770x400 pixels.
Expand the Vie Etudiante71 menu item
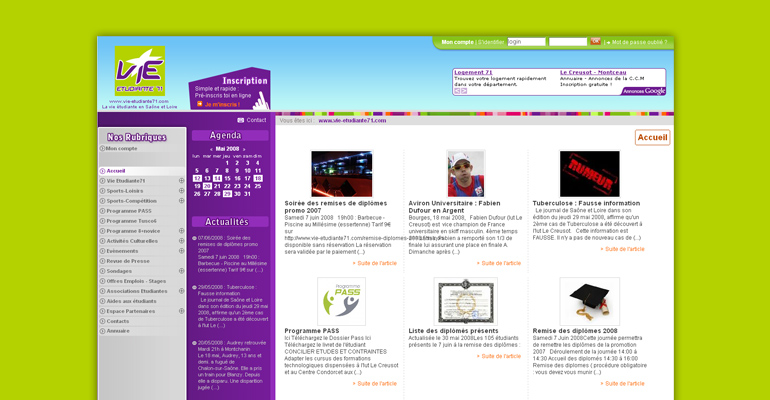click(181, 180)
